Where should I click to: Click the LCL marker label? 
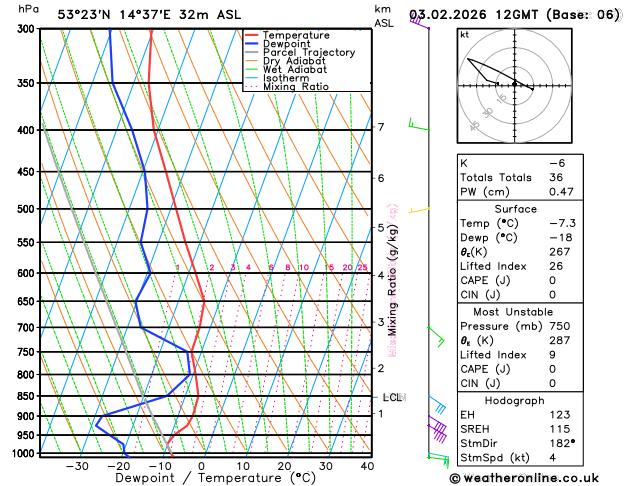coord(393,397)
